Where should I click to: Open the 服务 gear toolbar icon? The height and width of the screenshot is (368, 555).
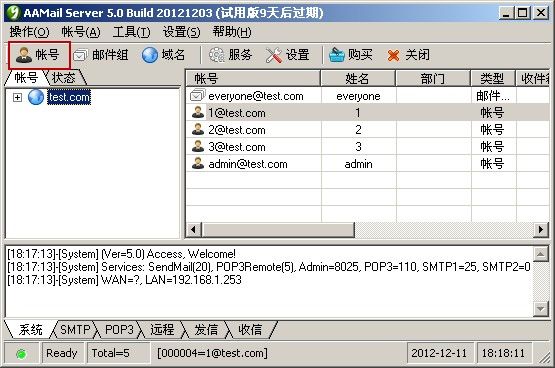pos(216,55)
